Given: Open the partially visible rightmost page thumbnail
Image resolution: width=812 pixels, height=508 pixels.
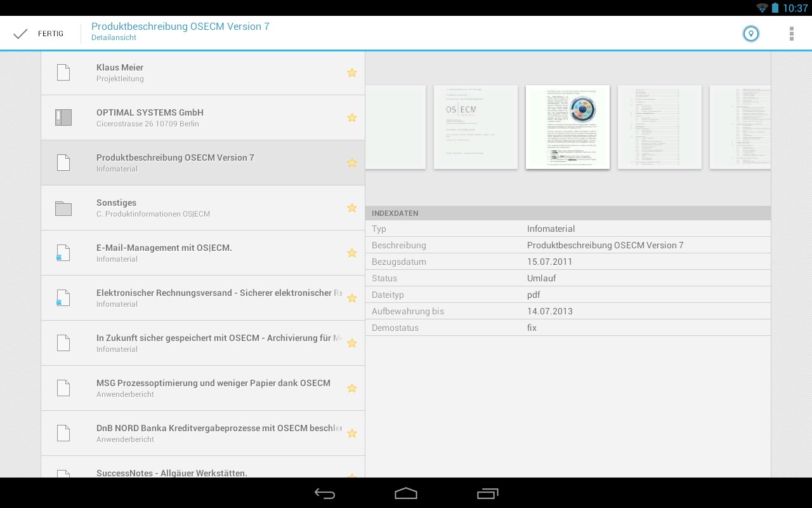Looking at the screenshot, I should (x=740, y=127).
